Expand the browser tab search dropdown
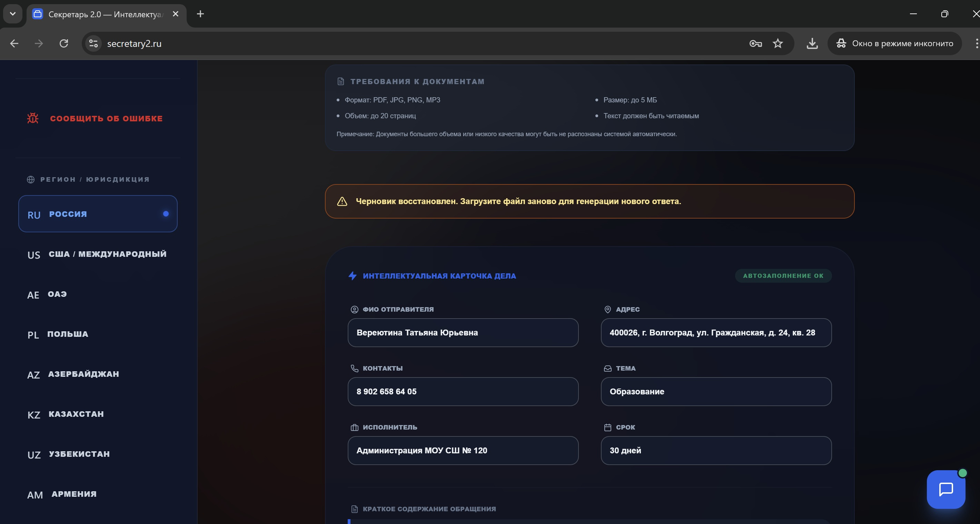This screenshot has width=980, height=524. (x=12, y=14)
